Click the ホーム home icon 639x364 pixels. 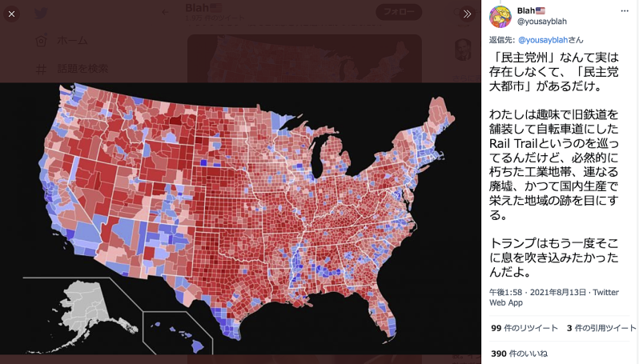pyautogui.click(x=41, y=40)
